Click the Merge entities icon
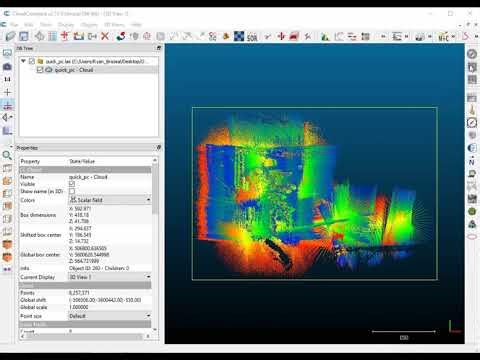 tap(79, 36)
